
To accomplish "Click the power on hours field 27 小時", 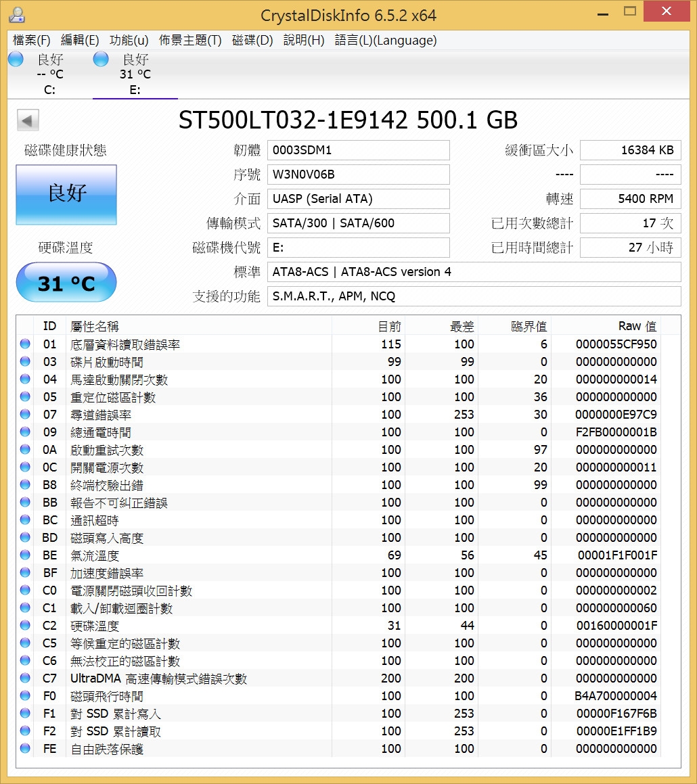I will [x=631, y=248].
